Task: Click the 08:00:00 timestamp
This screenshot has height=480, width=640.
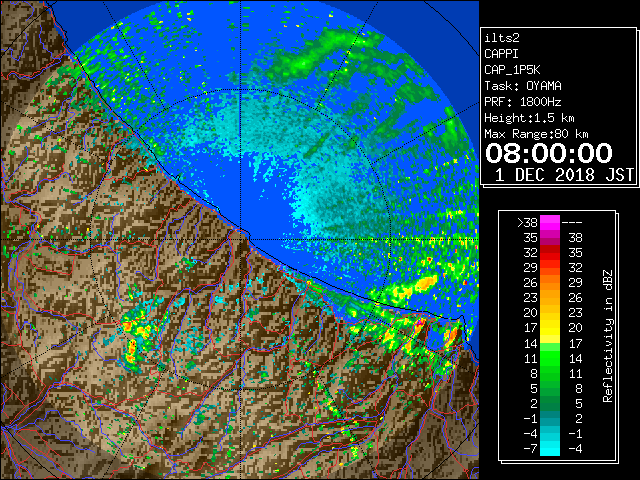Action: (549, 153)
